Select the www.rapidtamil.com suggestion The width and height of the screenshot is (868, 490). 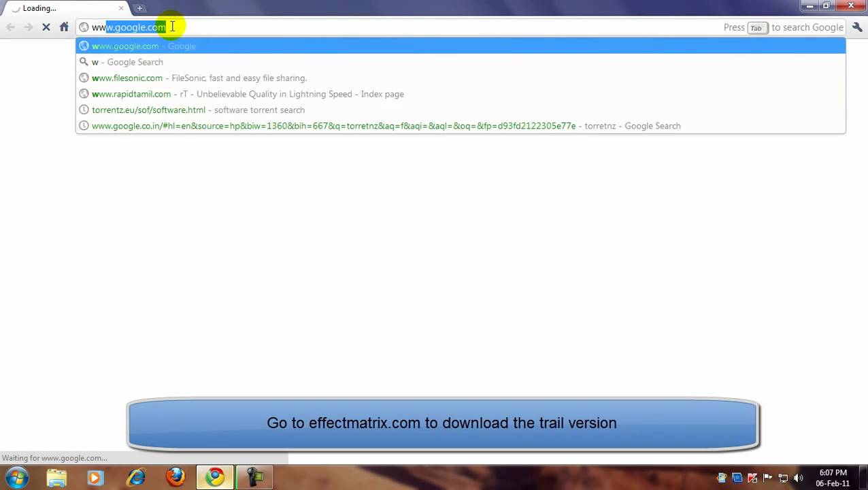[461, 94]
